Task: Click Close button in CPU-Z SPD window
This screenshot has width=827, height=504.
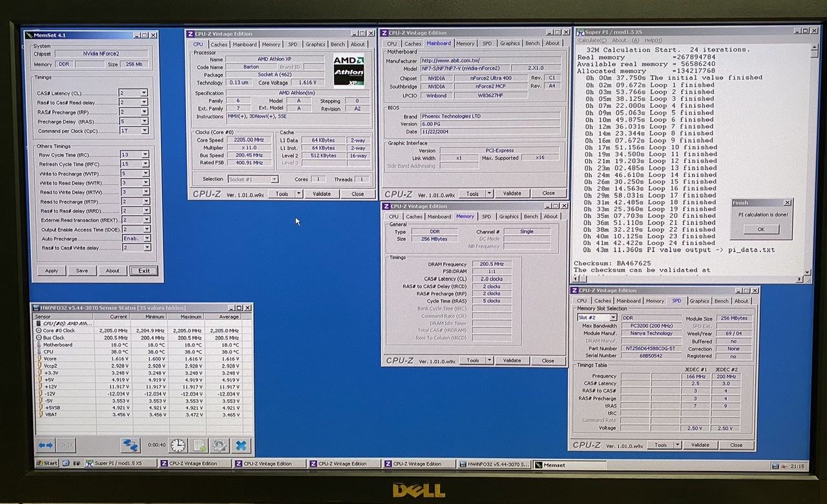Action: click(736, 445)
